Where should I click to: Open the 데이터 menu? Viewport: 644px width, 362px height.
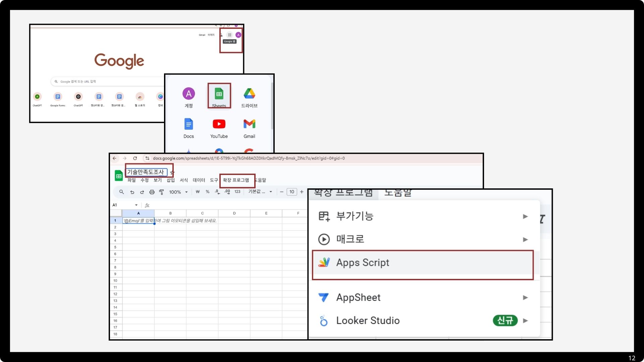pyautogui.click(x=199, y=180)
